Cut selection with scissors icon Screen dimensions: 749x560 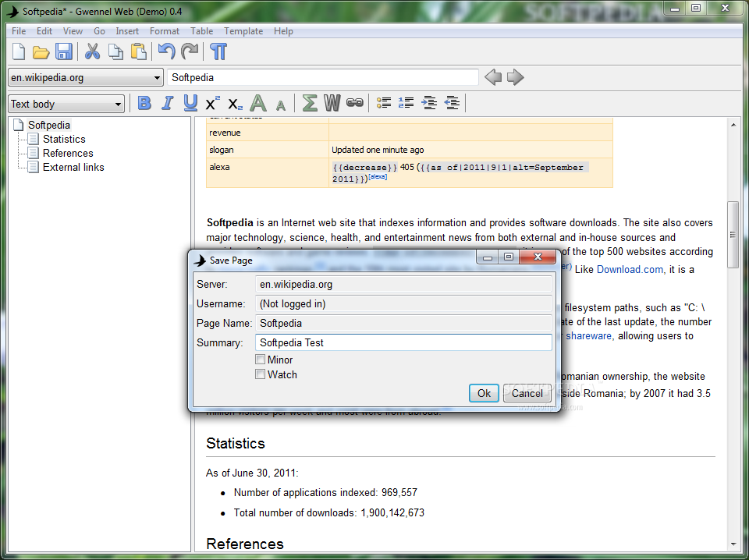[92, 51]
